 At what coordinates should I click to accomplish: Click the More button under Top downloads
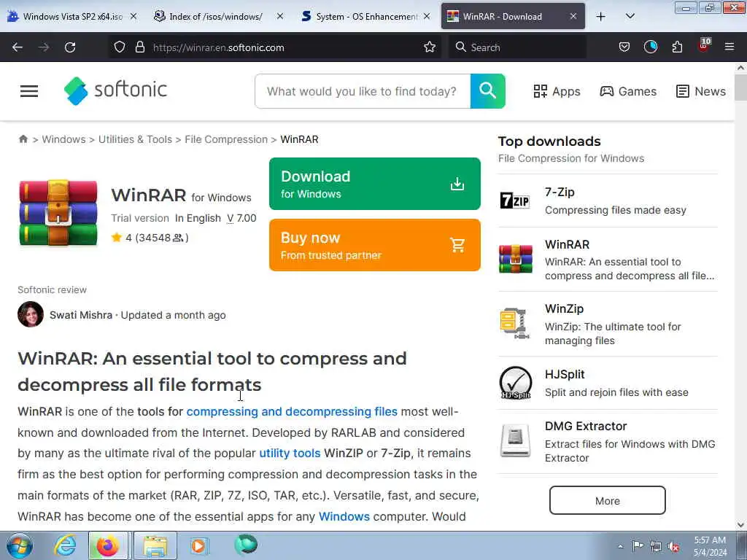(607, 500)
